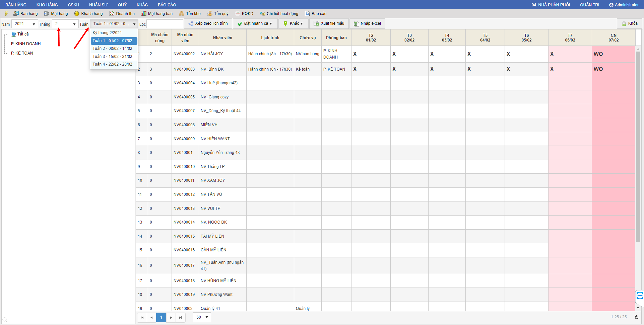The image size is (644, 325).
Task: Open the Tồn kho shortcut
Action: (x=190, y=14)
